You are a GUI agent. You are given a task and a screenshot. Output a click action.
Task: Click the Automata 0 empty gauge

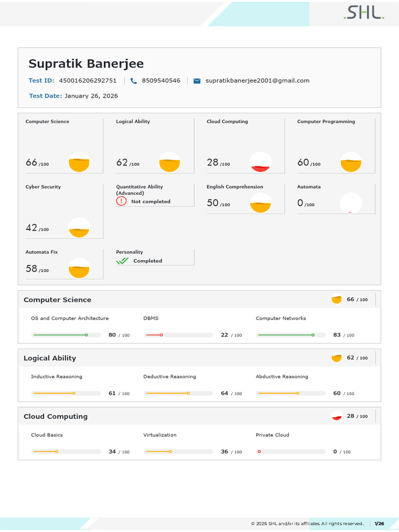click(351, 203)
